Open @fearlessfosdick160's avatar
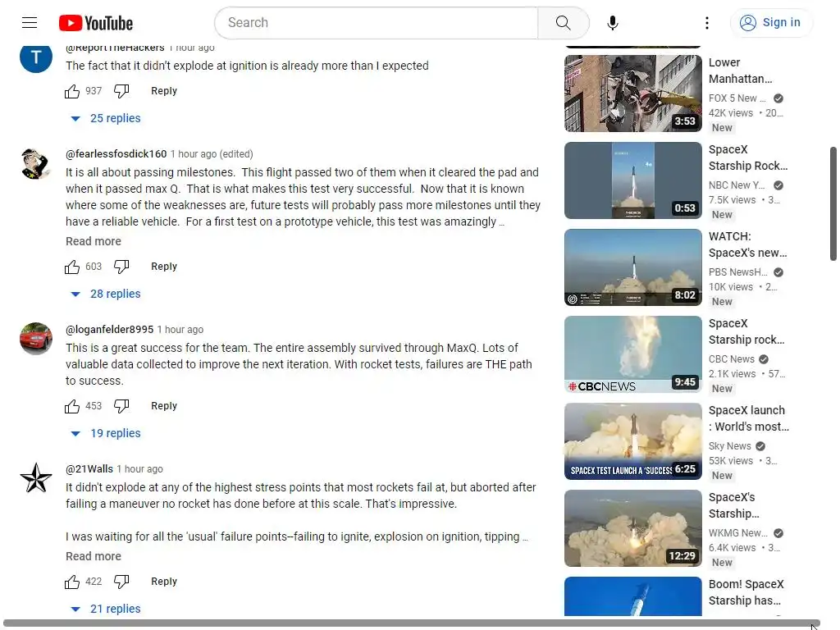The width and height of the screenshot is (840, 630). (x=36, y=163)
